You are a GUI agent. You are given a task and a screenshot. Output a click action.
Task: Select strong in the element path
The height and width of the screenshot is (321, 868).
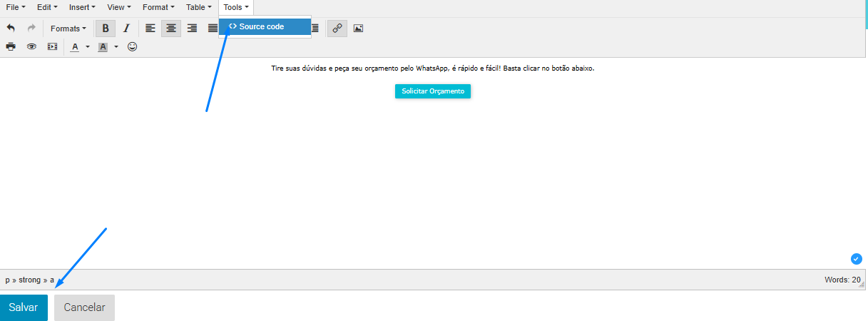29,280
